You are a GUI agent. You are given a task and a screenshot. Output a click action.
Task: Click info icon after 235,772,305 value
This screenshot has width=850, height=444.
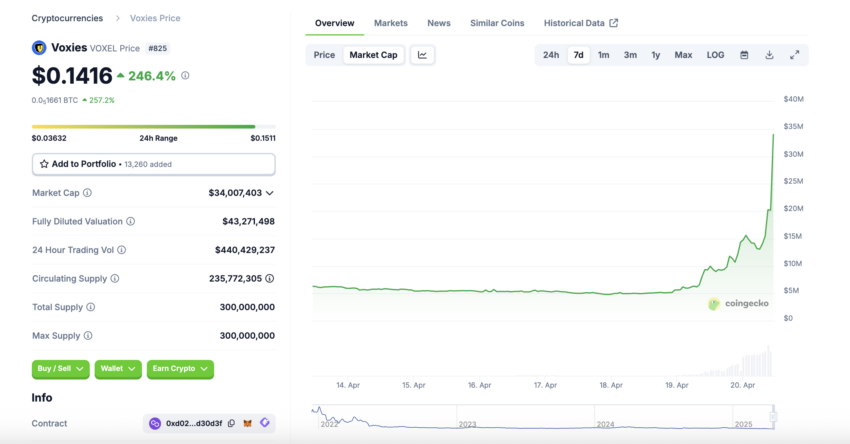click(269, 278)
